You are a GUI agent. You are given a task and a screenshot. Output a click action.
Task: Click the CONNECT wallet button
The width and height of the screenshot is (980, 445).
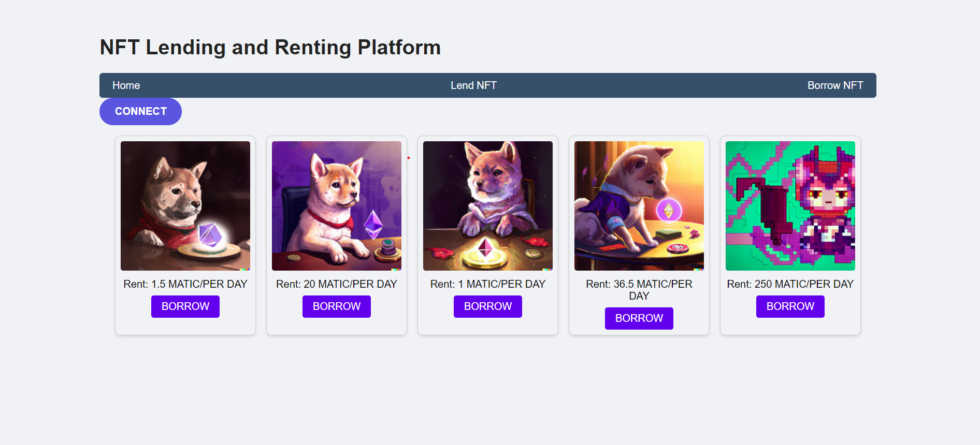(x=140, y=111)
